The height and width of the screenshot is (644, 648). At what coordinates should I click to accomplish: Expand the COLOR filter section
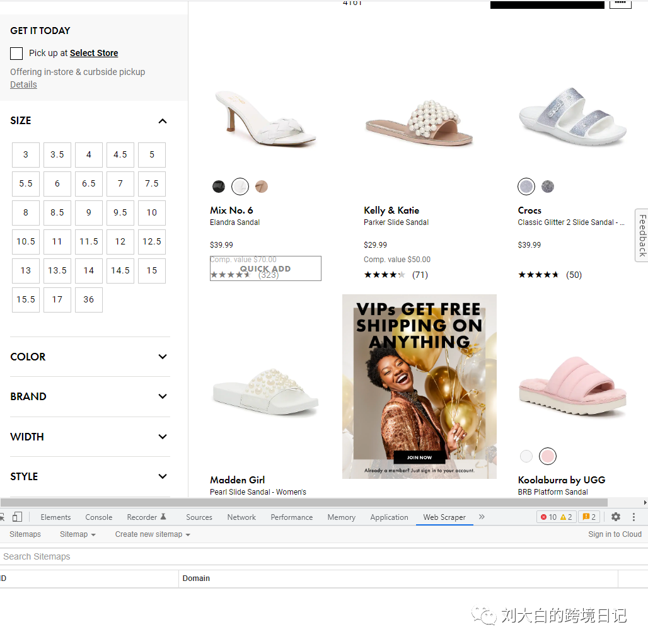point(163,357)
